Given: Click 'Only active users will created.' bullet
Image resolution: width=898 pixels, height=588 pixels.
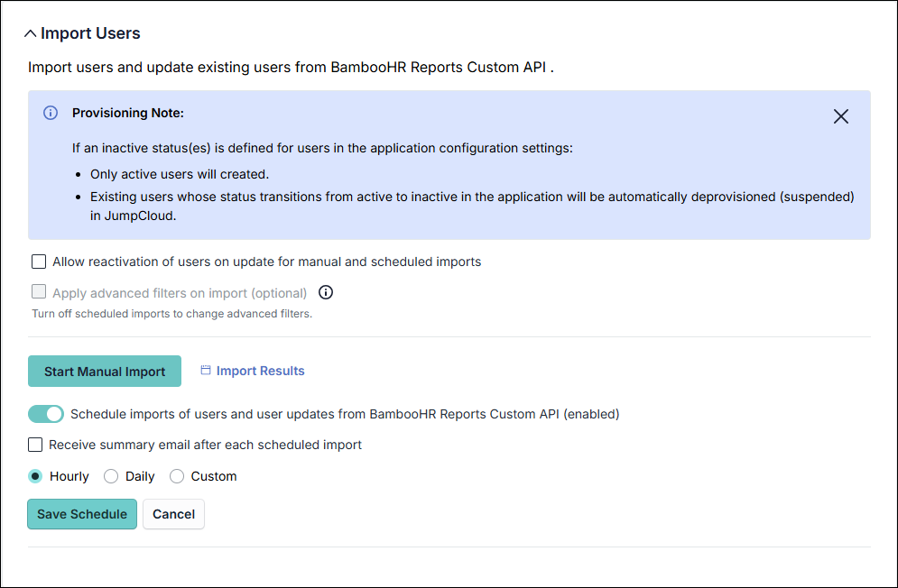Looking at the screenshot, I should [180, 174].
